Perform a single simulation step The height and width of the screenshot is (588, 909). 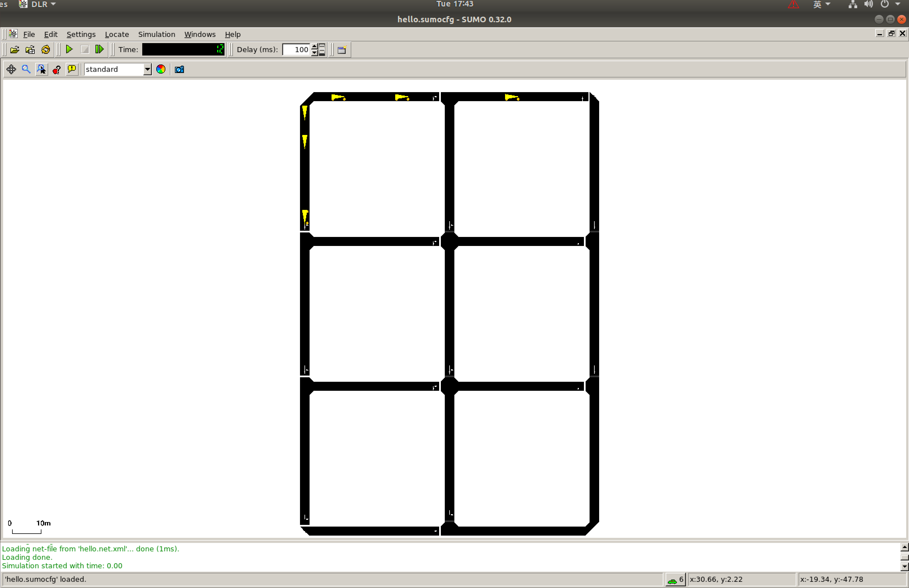click(99, 49)
